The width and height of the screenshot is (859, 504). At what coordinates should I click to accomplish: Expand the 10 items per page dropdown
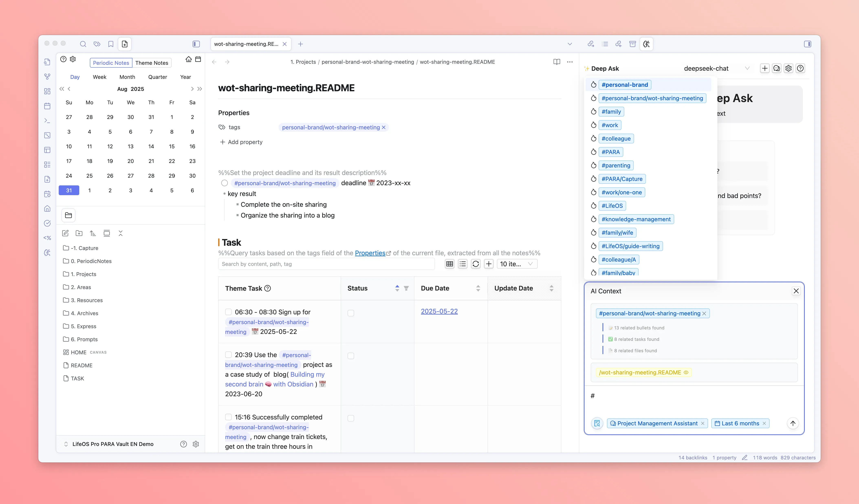[x=517, y=264]
